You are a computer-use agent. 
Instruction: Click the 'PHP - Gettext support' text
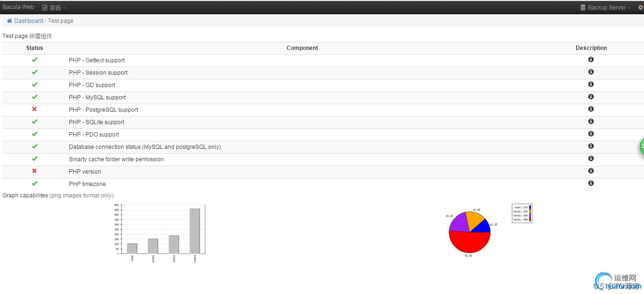[97, 60]
